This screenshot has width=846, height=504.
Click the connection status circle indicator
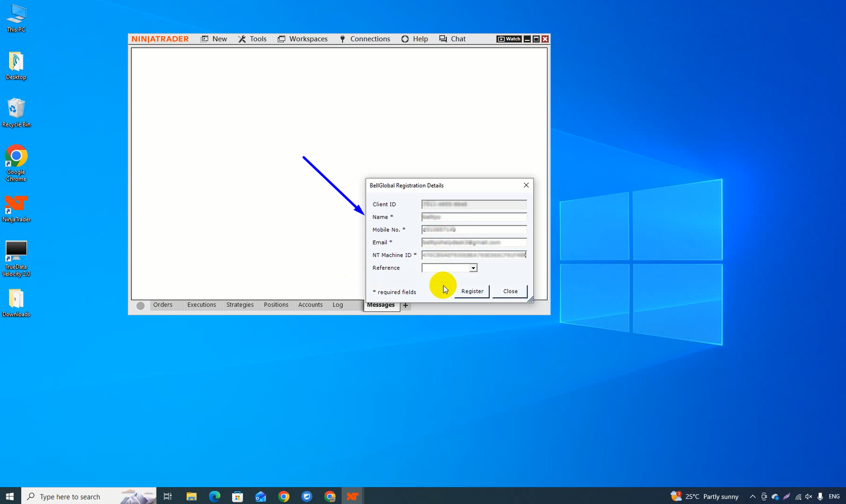pyautogui.click(x=141, y=306)
